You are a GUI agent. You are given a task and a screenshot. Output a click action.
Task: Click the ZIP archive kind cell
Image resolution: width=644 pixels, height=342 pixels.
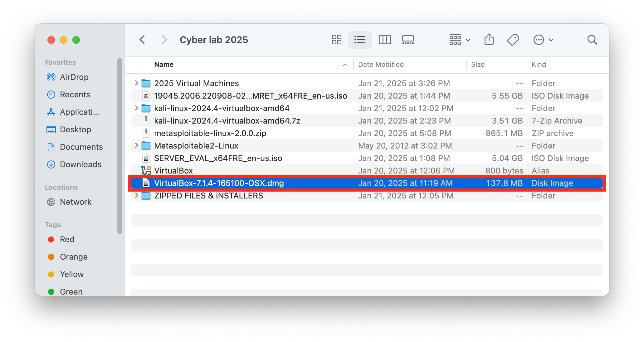pos(552,133)
